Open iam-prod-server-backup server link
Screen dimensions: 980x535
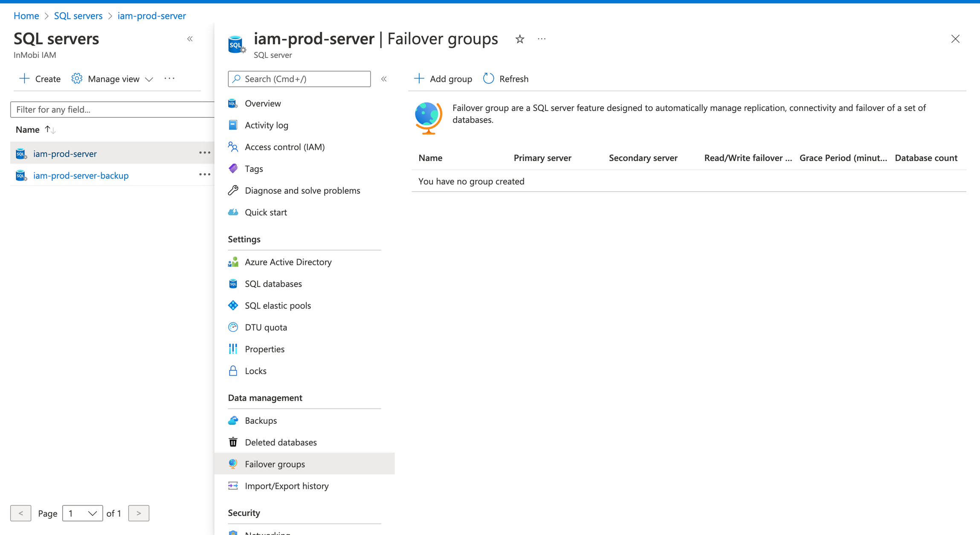point(81,175)
